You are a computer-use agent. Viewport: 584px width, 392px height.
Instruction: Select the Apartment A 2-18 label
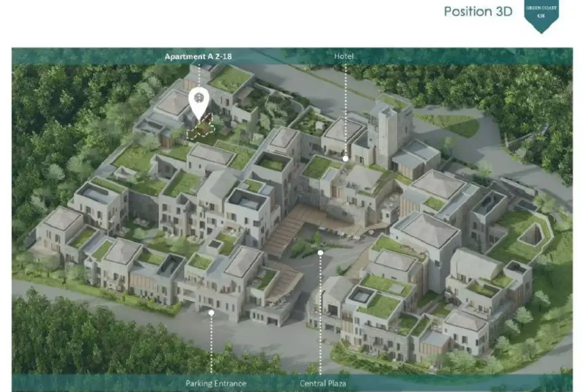click(x=198, y=56)
